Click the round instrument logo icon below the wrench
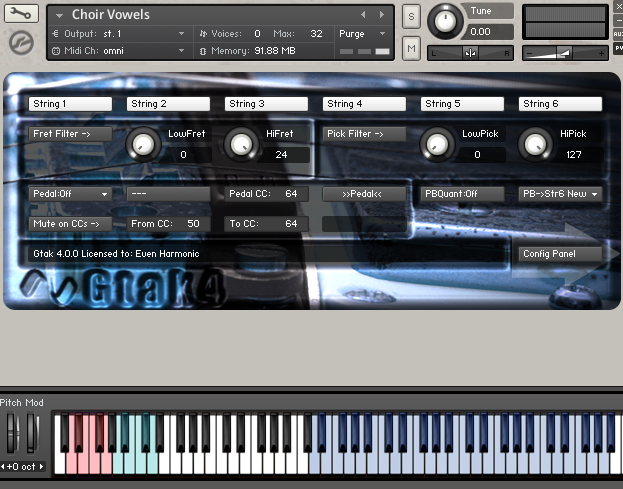The image size is (623, 489). point(20,43)
